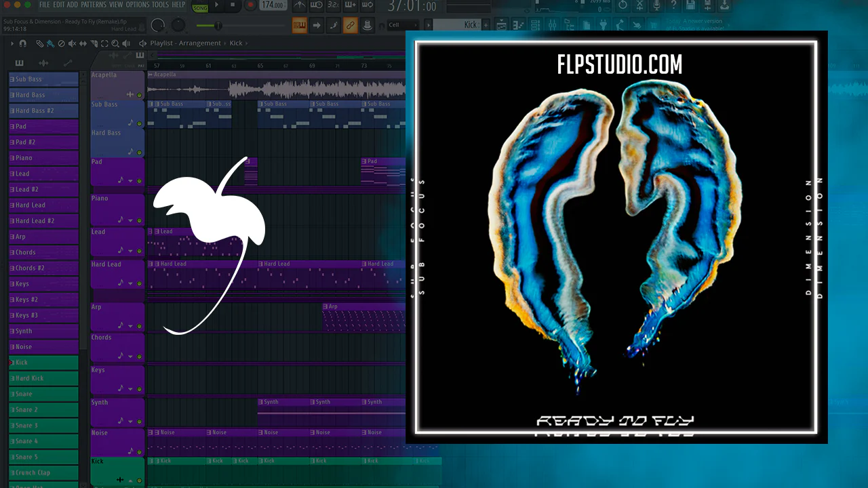Screen dimensions: 868x488
Task: Show automation clips in the picker panel
Action: (68, 63)
